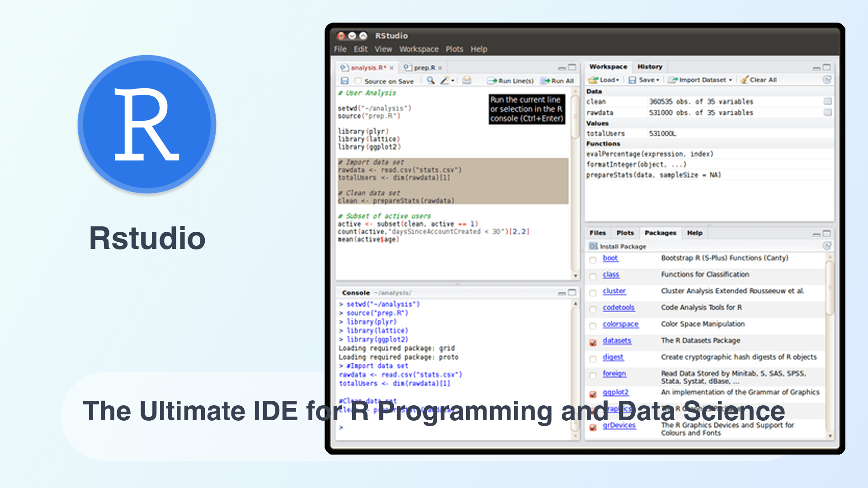Open the Save workspace dropdown
The width and height of the screenshot is (868, 488).
click(x=644, y=80)
